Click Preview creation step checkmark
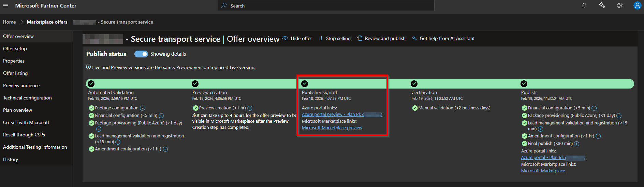The image size is (644, 187). point(195,84)
